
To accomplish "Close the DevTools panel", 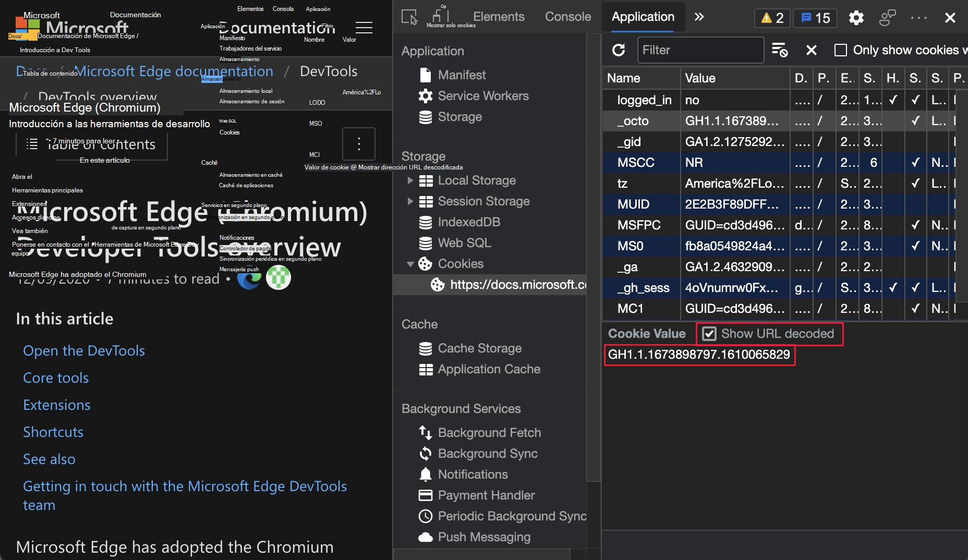I will (x=950, y=18).
